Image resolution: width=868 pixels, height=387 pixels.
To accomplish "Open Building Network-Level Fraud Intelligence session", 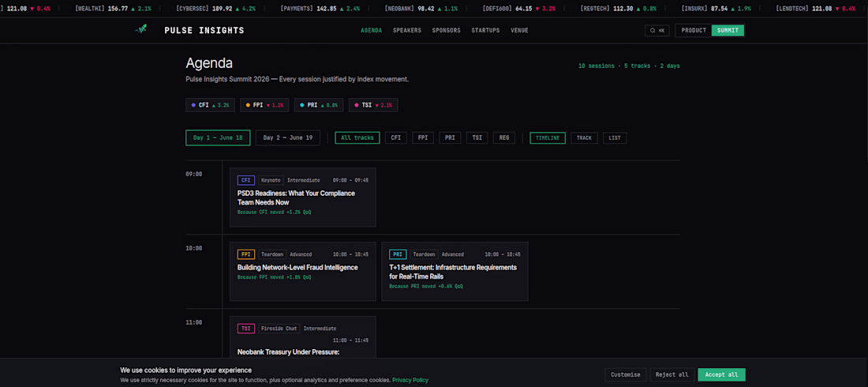I will 303,271.
